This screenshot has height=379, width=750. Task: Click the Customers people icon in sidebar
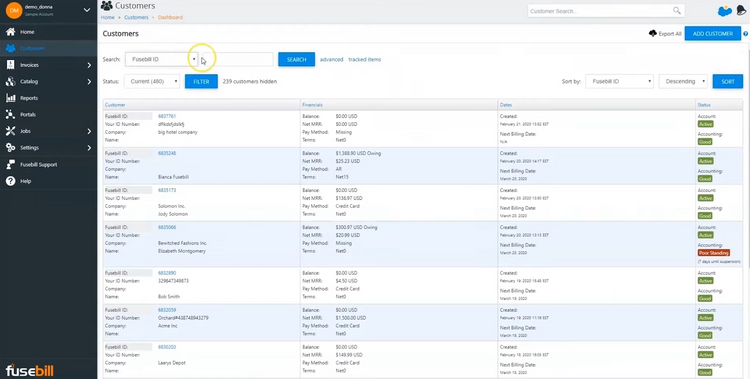(11, 48)
